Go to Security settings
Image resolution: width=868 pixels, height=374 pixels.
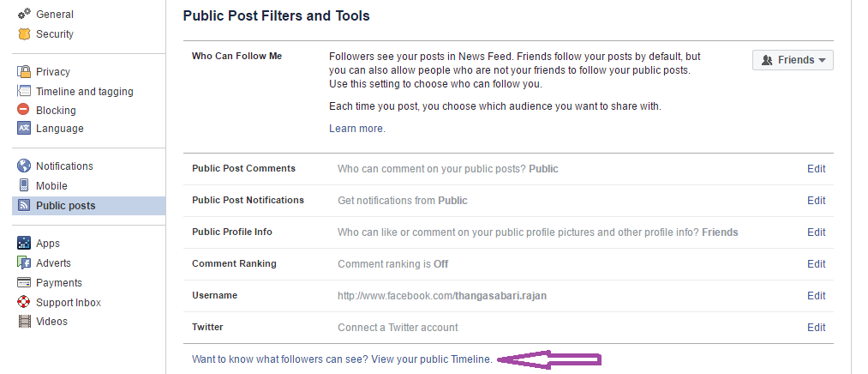(55, 33)
